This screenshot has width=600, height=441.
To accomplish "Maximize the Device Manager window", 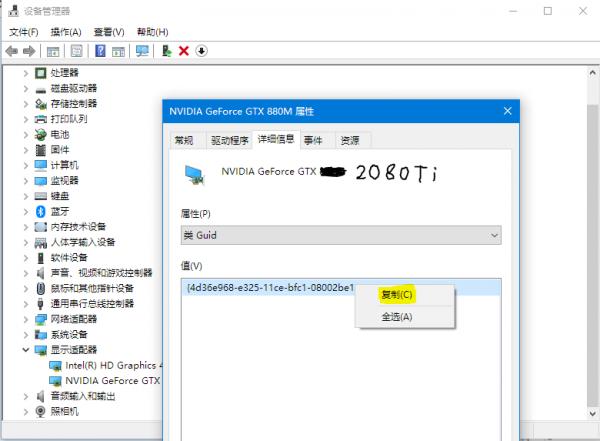I will click(x=548, y=11).
